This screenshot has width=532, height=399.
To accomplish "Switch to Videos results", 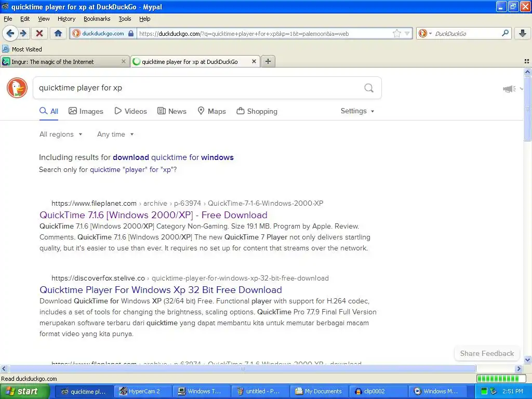I will tap(130, 111).
